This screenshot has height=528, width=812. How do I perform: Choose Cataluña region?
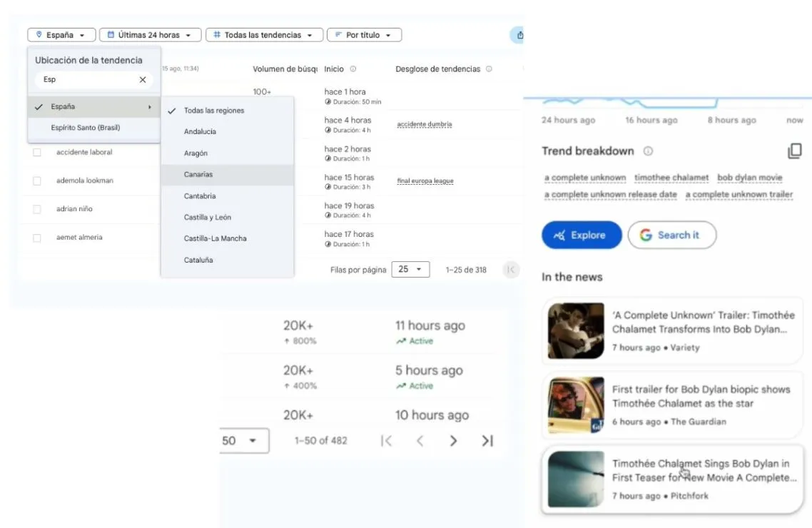pos(228,260)
